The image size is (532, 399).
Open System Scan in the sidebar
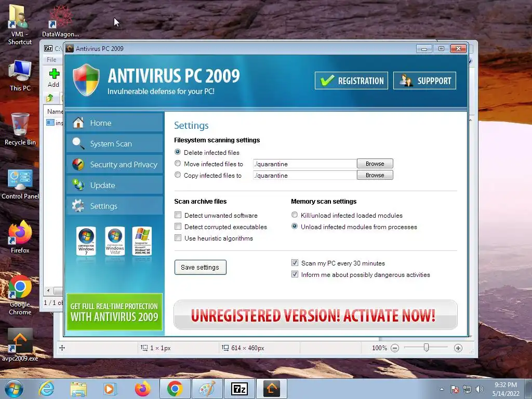[x=114, y=143]
